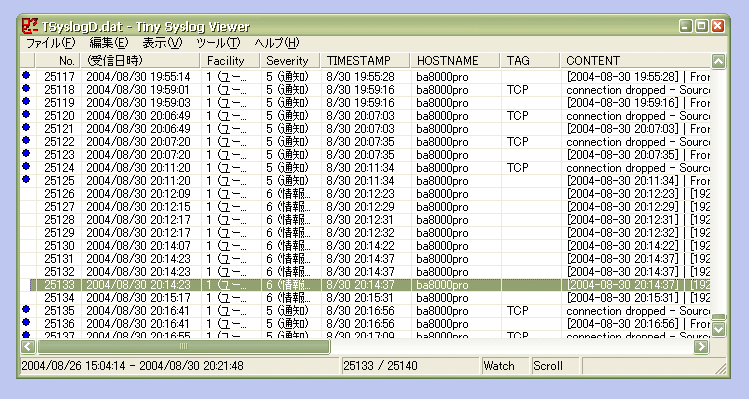Toggle the Scroll status bar indicator

coord(555,366)
